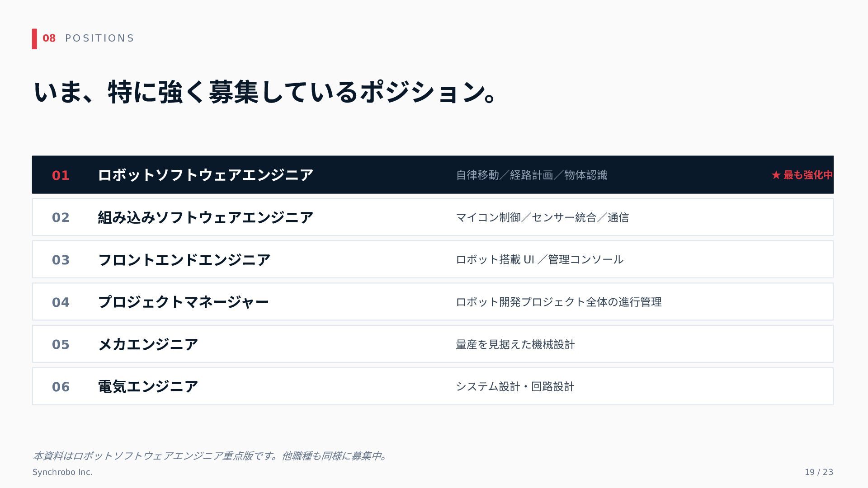Click the ロボットソフトウェアエンジニア position row
The width and height of the screenshot is (868, 488).
433,175
